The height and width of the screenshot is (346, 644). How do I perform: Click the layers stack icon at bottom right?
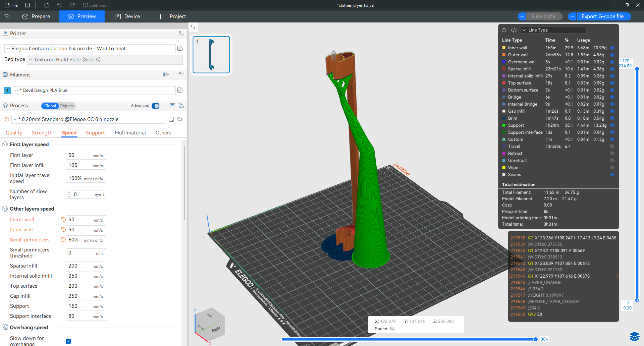click(x=635, y=336)
